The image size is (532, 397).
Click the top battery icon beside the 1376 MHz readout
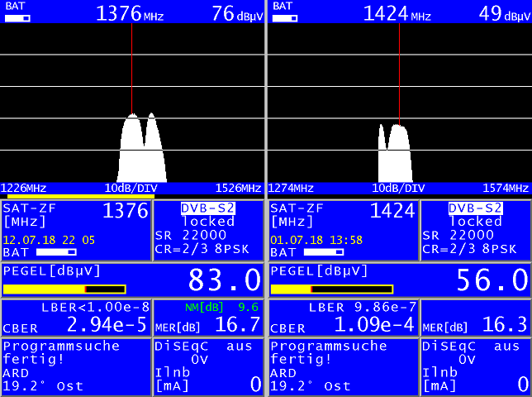(17, 17)
